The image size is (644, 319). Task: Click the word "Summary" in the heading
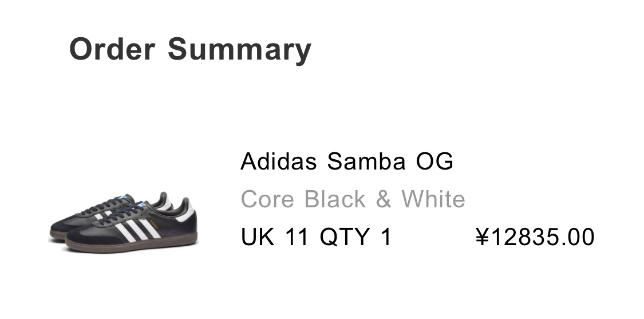coord(239,49)
